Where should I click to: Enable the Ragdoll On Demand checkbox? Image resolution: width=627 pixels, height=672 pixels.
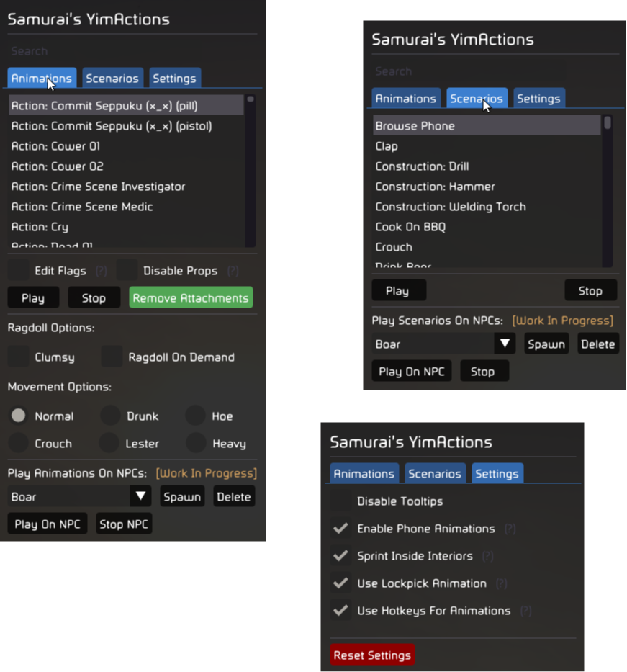point(112,357)
